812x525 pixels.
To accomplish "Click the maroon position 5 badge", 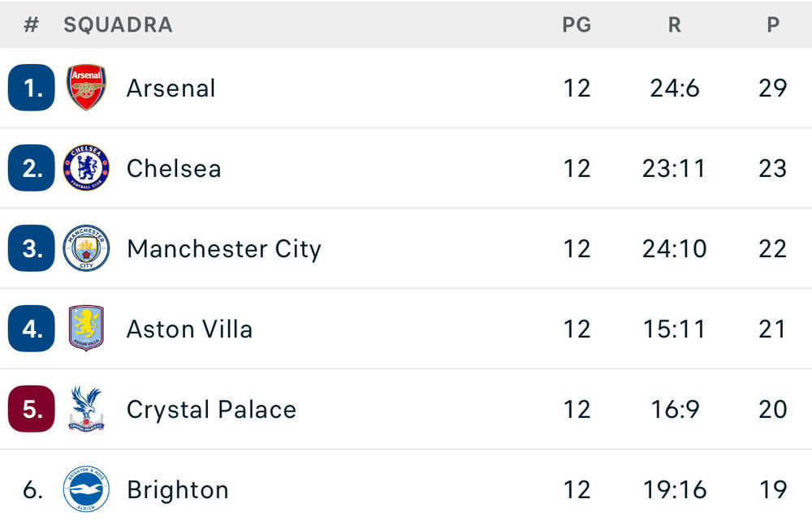I will 32,409.
